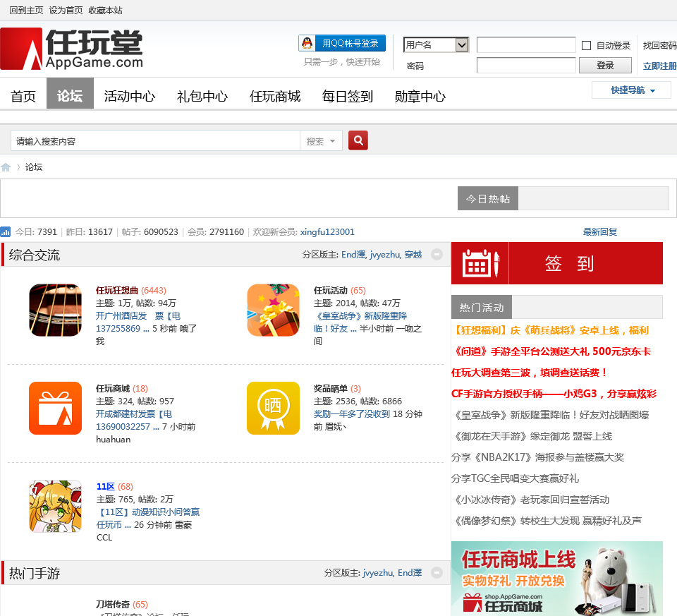Click the 任玩商城上线 banner ad

(557, 579)
